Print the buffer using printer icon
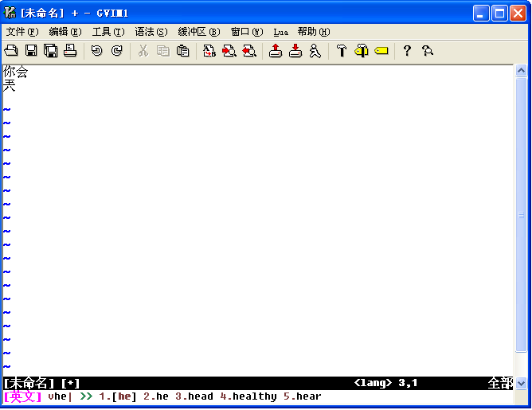The width and height of the screenshot is (532, 410). coord(70,51)
